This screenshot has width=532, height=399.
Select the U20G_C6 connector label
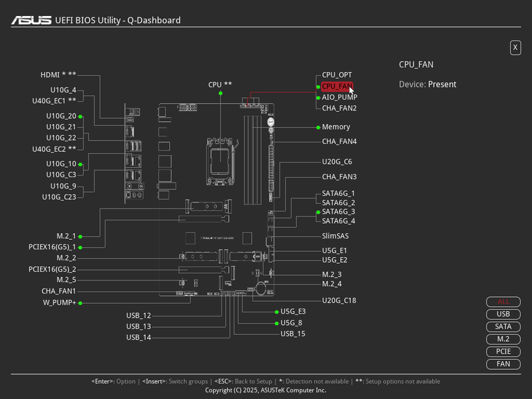point(336,162)
